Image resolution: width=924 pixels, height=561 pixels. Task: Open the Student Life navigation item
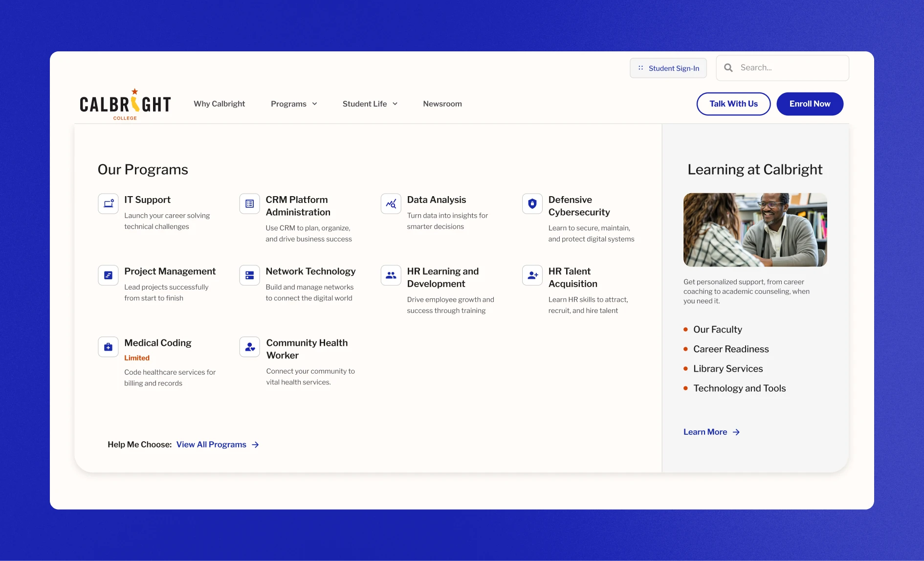(365, 104)
